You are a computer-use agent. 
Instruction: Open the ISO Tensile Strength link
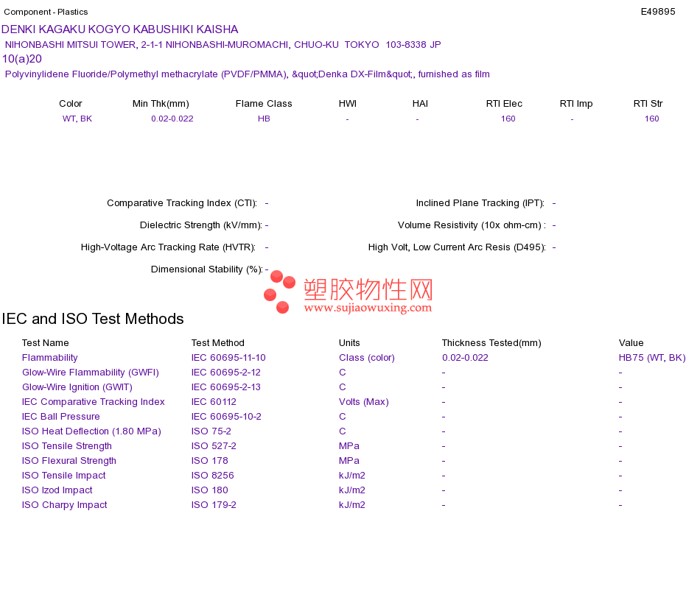pos(67,446)
